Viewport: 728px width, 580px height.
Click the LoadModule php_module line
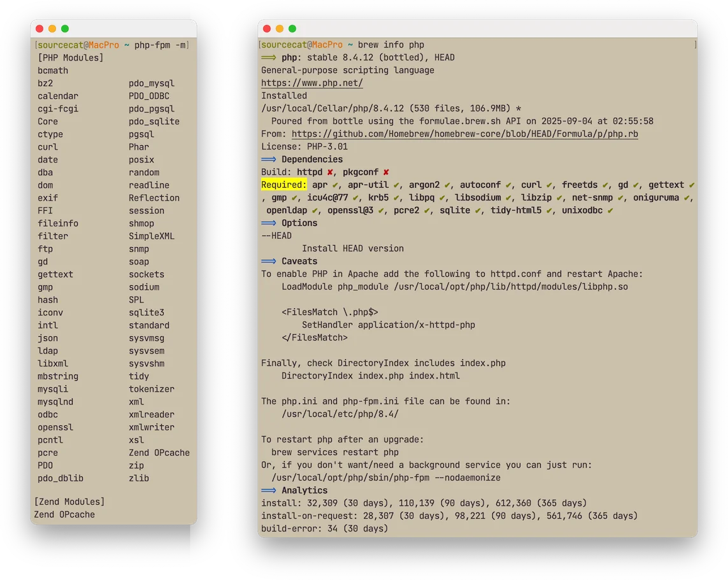[x=455, y=286]
